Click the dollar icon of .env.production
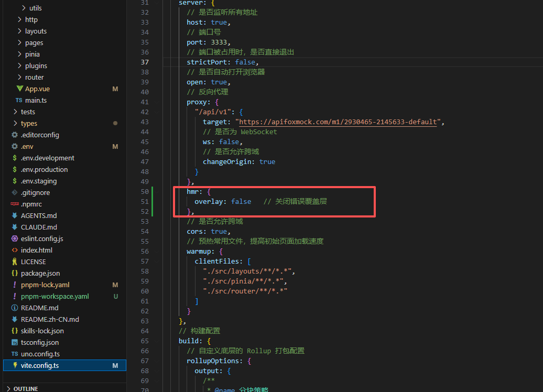The height and width of the screenshot is (392, 543). tap(15, 169)
